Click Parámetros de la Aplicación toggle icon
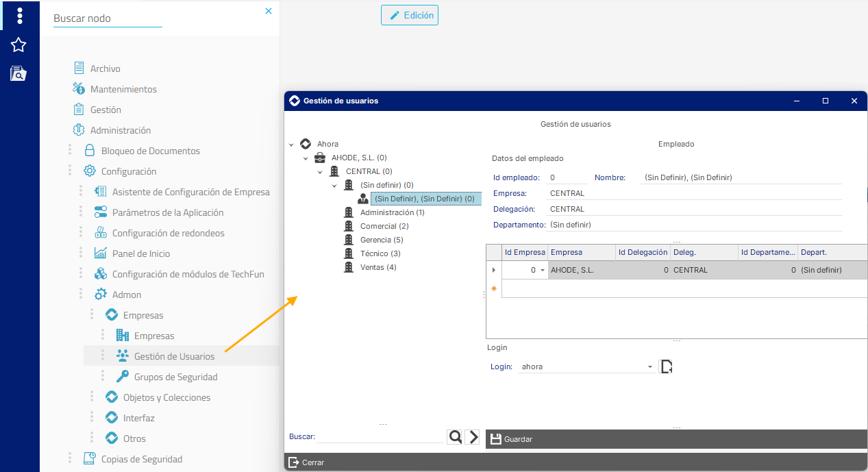This screenshot has height=472, width=868. click(x=101, y=212)
